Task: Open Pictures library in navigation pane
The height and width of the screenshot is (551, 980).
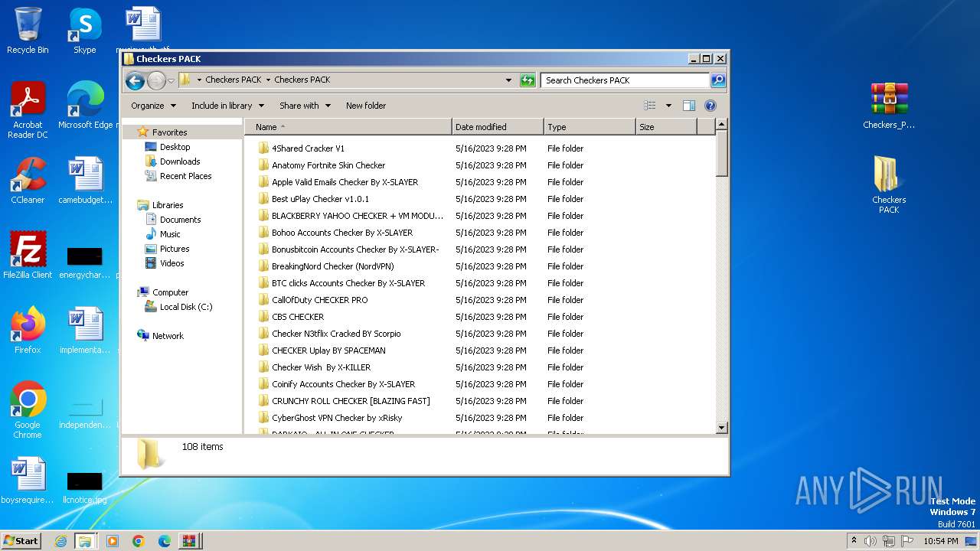Action: click(175, 249)
